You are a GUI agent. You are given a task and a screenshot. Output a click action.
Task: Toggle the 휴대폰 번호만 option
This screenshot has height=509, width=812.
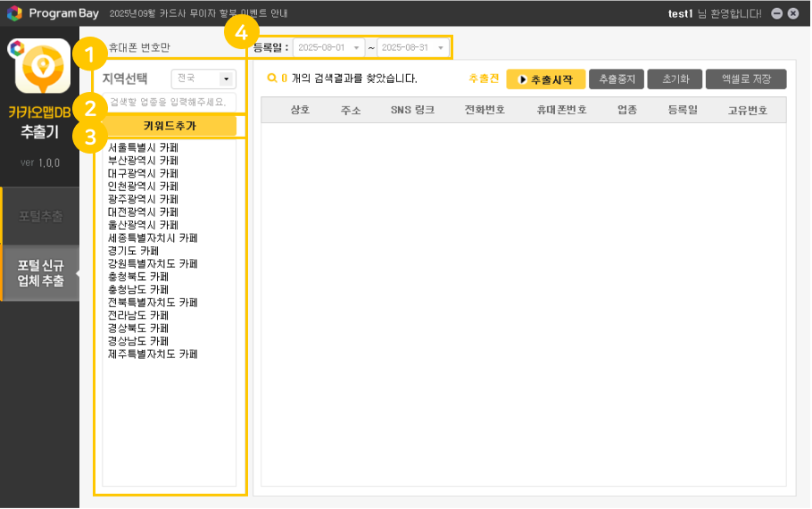coord(138,46)
